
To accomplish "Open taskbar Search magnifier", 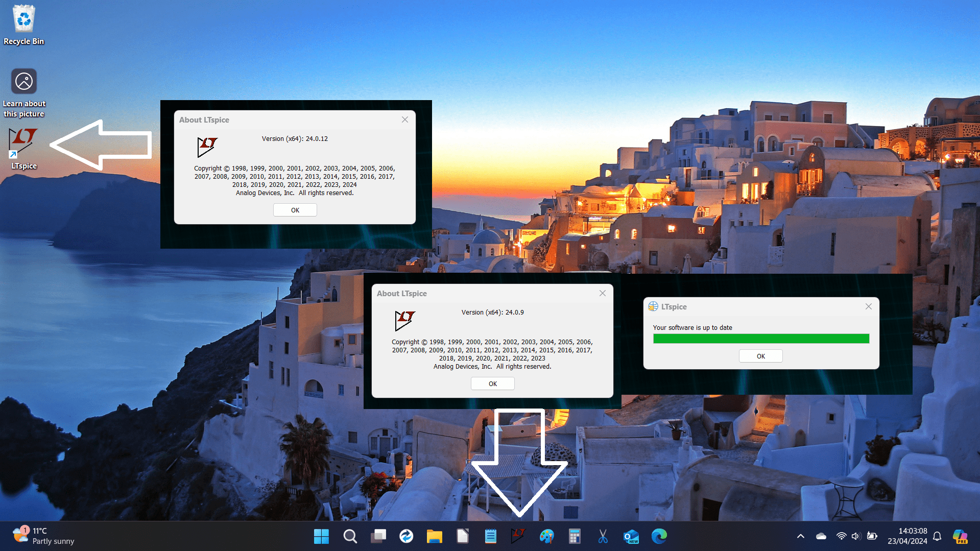I will [350, 536].
